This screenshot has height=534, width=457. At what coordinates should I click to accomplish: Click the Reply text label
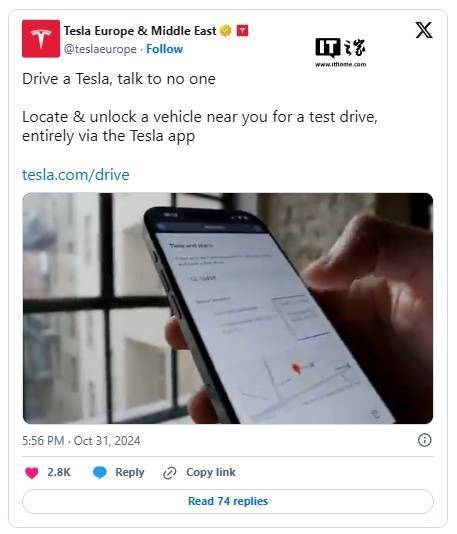coord(130,472)
